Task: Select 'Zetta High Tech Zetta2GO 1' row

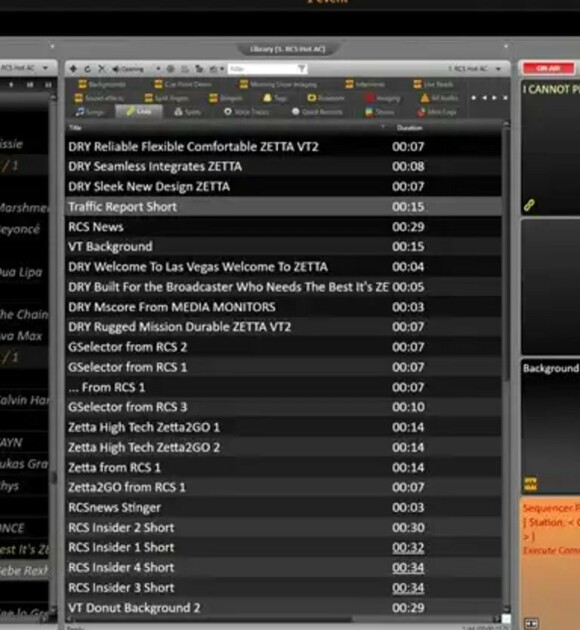Action: click(x=283, y=427)
